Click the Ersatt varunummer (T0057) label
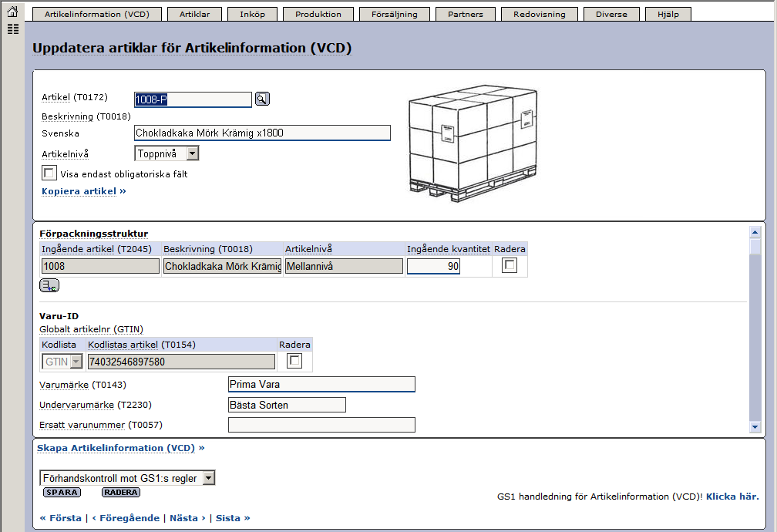Viewport: 777px width, 532px height. [x=101, y=425]
